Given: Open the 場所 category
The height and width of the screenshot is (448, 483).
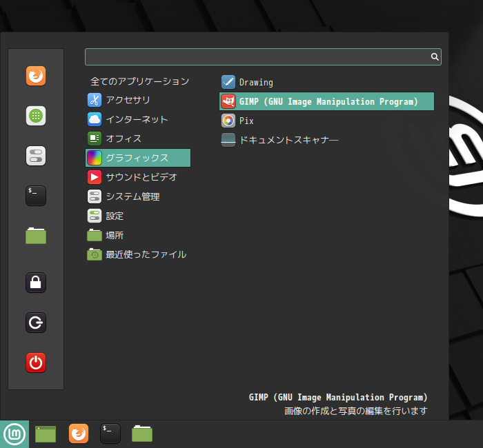Looking at the screenshot, I should click(138, 236).
